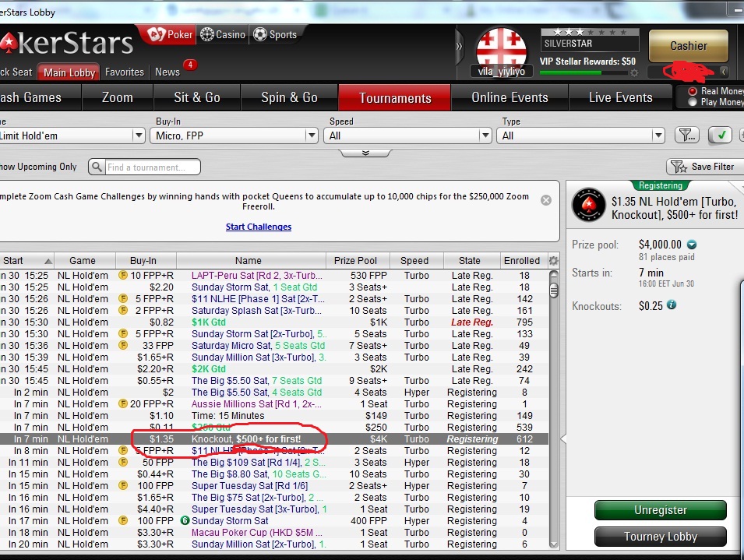Screen dimensions: 744x560
Task: Click the news notification badge 4
Action: tap(190, 65)
